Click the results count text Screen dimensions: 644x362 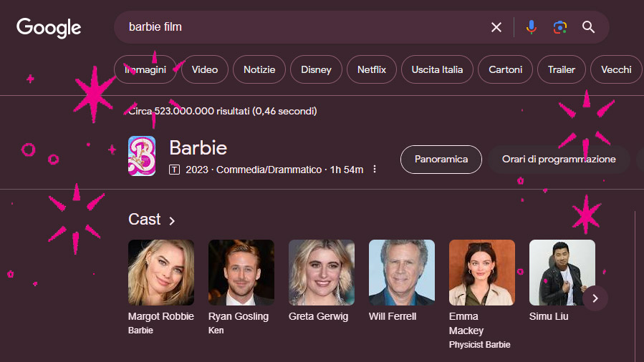pos(222,111)
